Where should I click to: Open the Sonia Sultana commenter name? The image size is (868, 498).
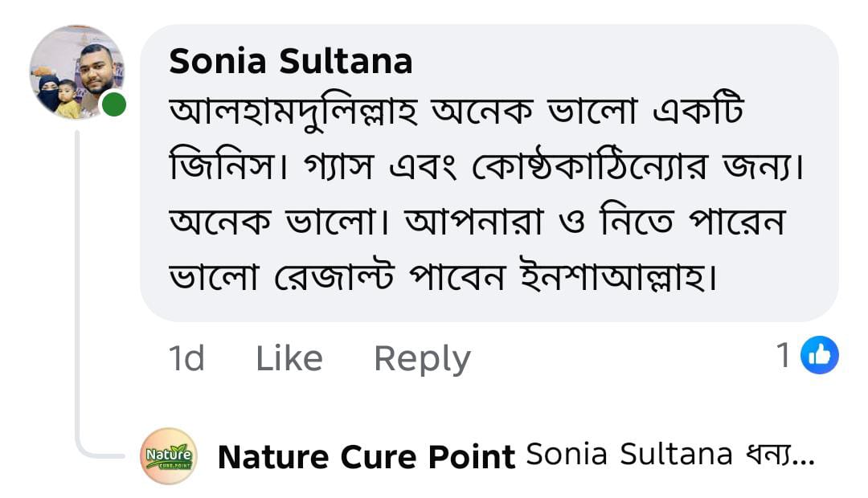tap(291, 61)
